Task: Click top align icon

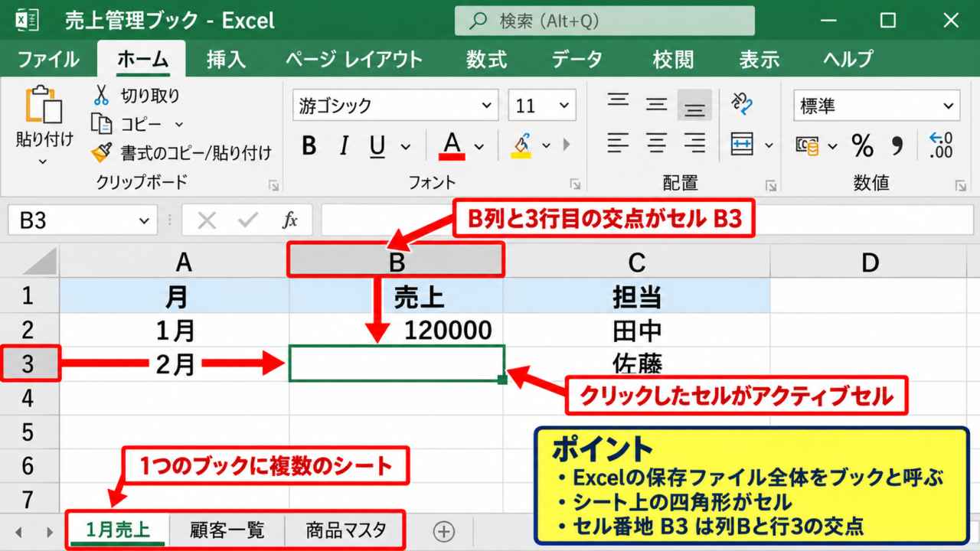Action: tap(619, 102)
